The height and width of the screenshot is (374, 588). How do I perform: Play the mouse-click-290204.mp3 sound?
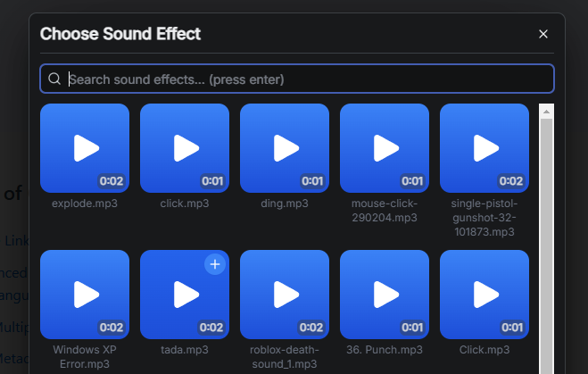[x=385, y=147]
